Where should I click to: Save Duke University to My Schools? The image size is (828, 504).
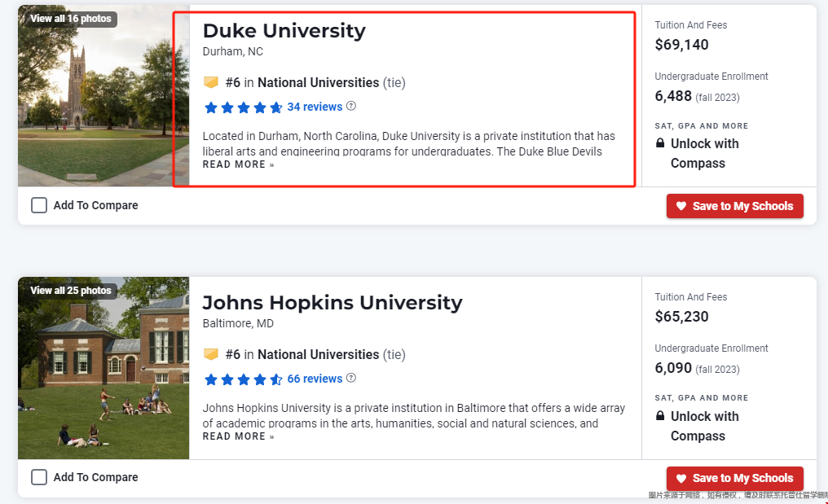point(734,206)
